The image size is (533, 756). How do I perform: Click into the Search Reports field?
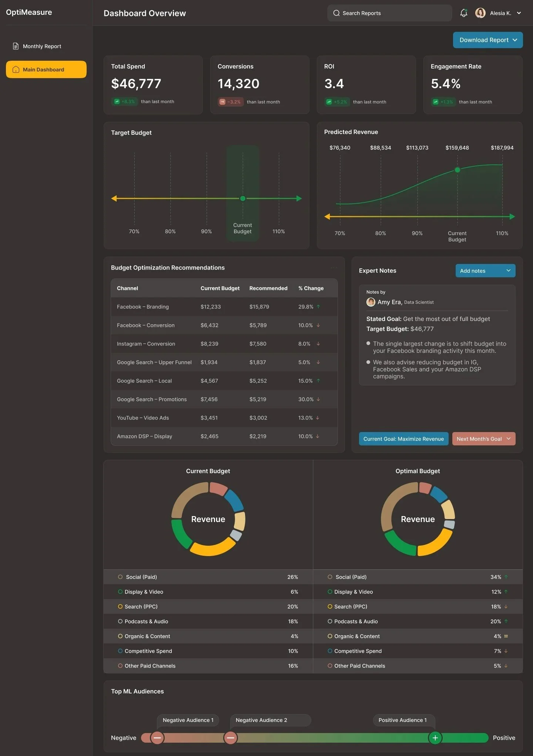pos(389,13)
